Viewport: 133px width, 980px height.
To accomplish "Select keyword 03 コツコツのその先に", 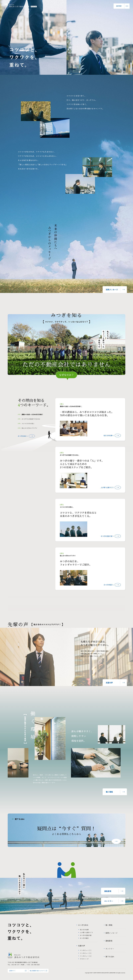I will [26, 423].
